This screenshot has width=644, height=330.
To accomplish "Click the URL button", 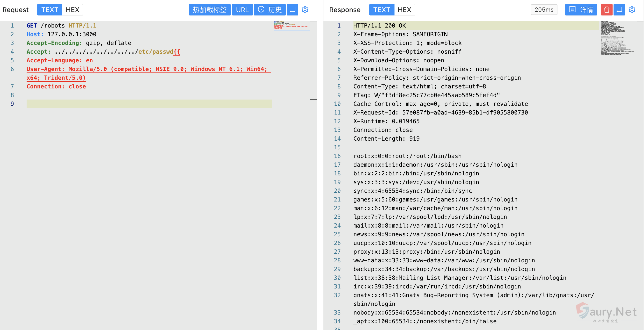I will pos(242,10).
